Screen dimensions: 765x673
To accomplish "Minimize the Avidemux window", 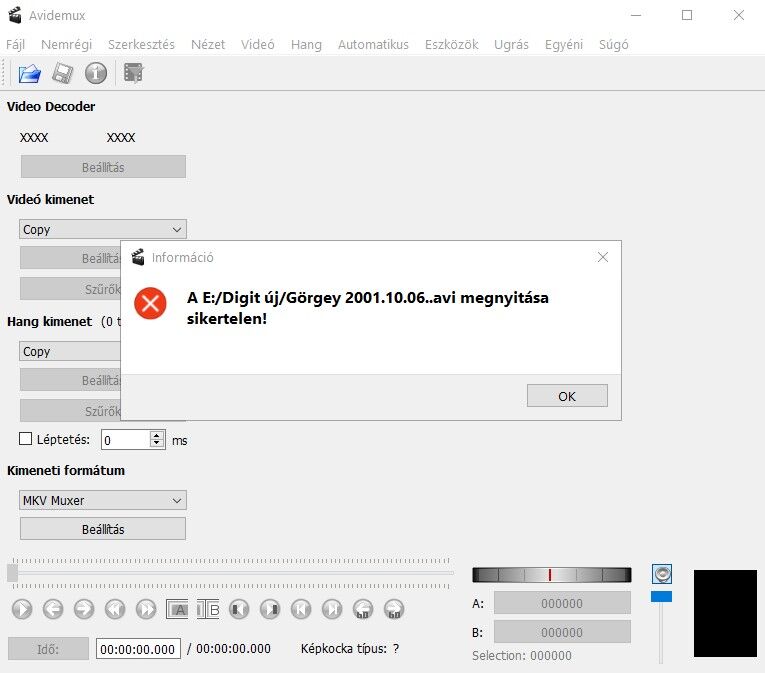I will (636, 15).
